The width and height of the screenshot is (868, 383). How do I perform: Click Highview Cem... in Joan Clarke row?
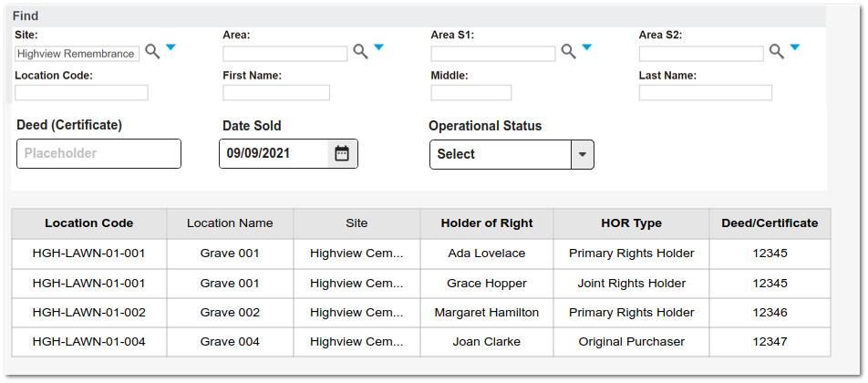(356, 342)
